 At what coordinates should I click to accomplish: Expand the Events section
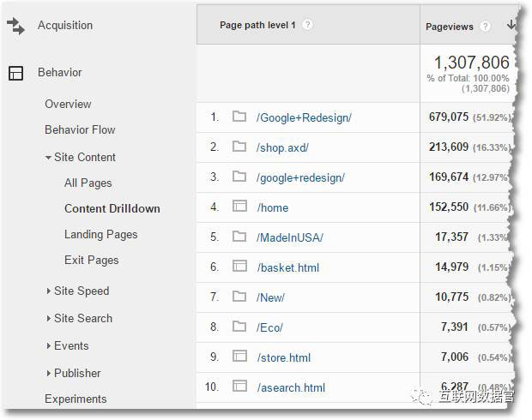click(48, 346)
